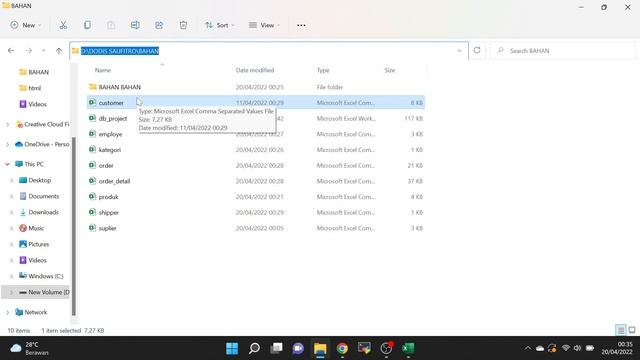Switch to Details view layout button
Screen dimensions: 640x360
tap(621, 330)
